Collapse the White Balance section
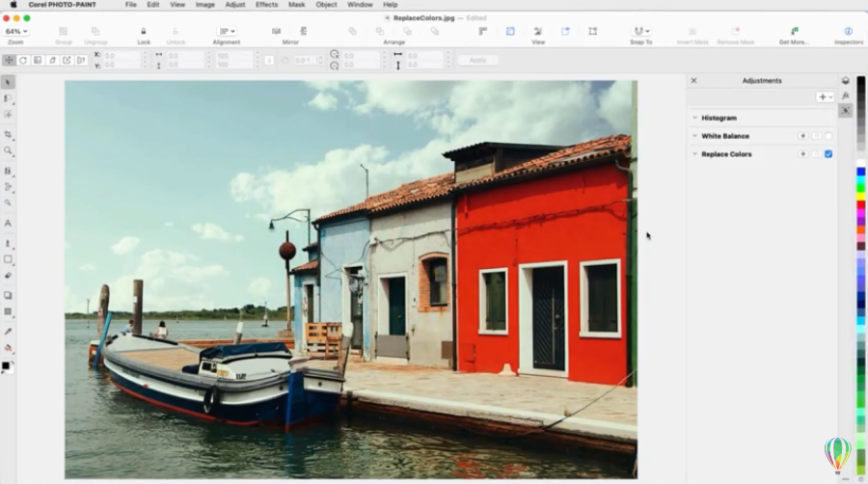The width and height of the screenshot is (868, 484). (x=694, y=136)
